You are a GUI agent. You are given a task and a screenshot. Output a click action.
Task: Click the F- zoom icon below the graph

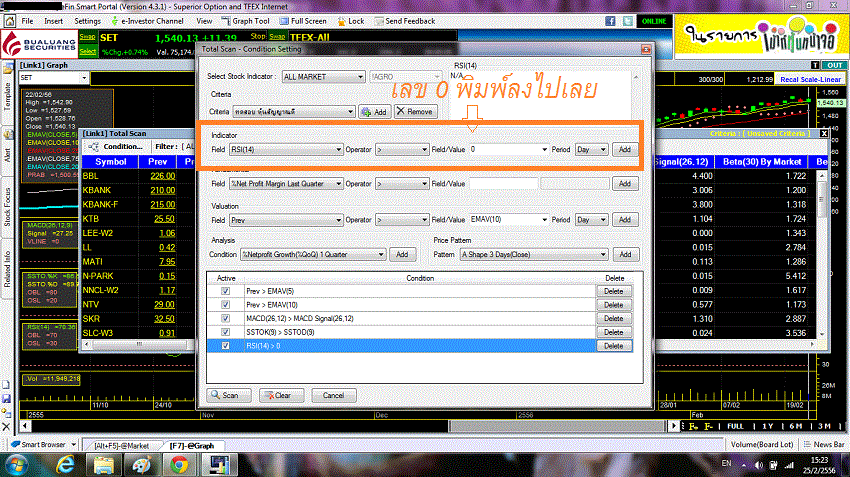click(x=709, y=427)
